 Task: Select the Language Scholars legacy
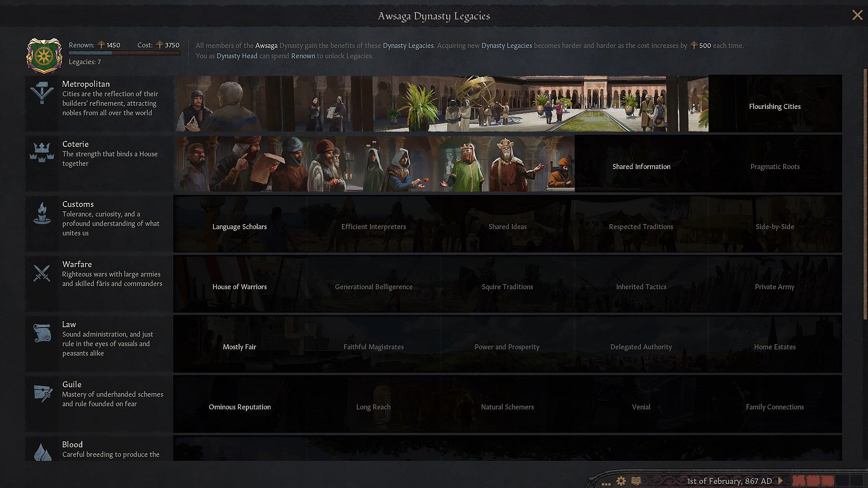240,227
